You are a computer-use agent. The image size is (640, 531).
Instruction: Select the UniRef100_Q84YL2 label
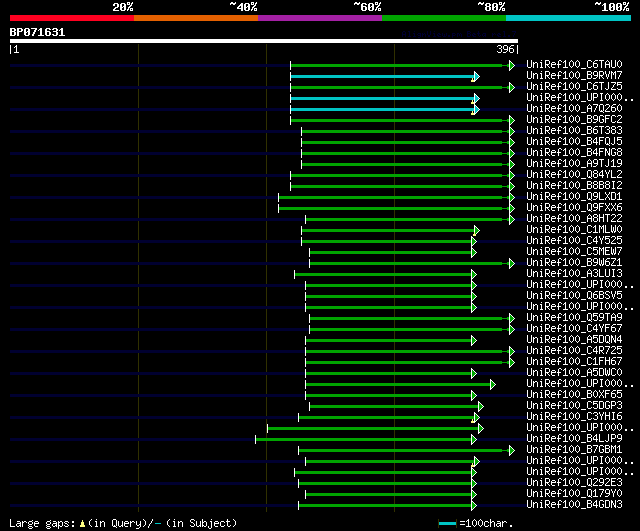[574, 175]
